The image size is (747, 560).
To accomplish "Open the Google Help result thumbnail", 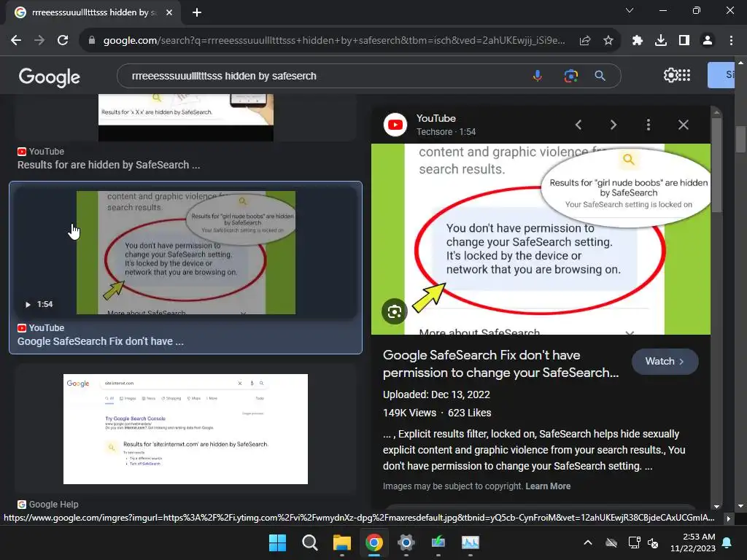I will [x=185, y=429].
